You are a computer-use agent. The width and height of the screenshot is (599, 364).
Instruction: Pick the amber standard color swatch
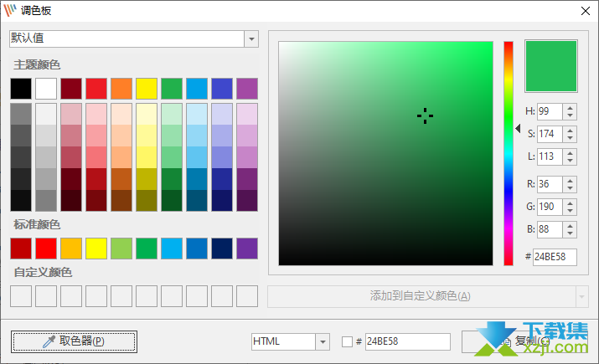pos(71,249)
